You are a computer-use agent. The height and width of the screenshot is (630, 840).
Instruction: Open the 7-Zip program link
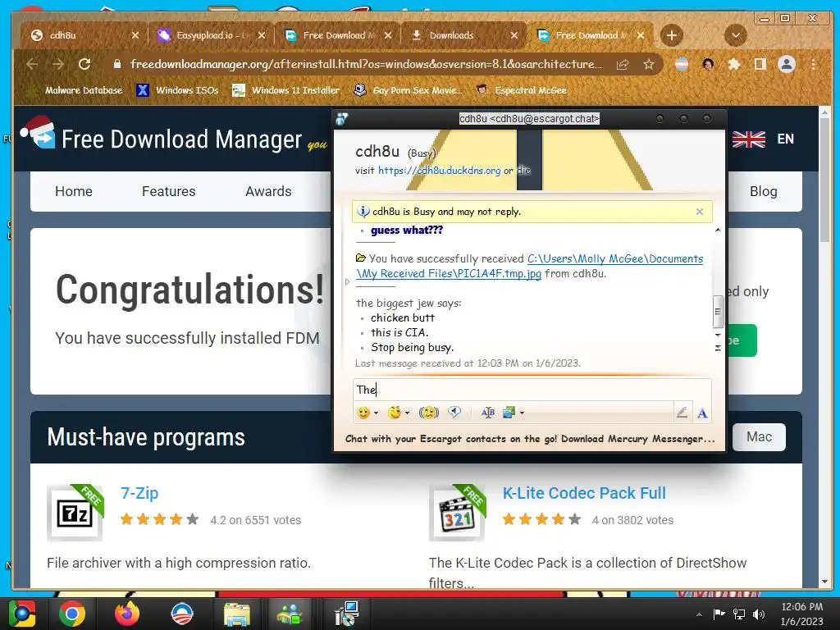(x=139, y=493)
